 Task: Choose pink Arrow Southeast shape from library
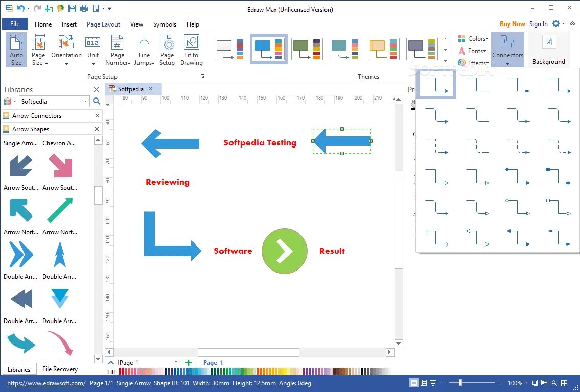point(60,165)
